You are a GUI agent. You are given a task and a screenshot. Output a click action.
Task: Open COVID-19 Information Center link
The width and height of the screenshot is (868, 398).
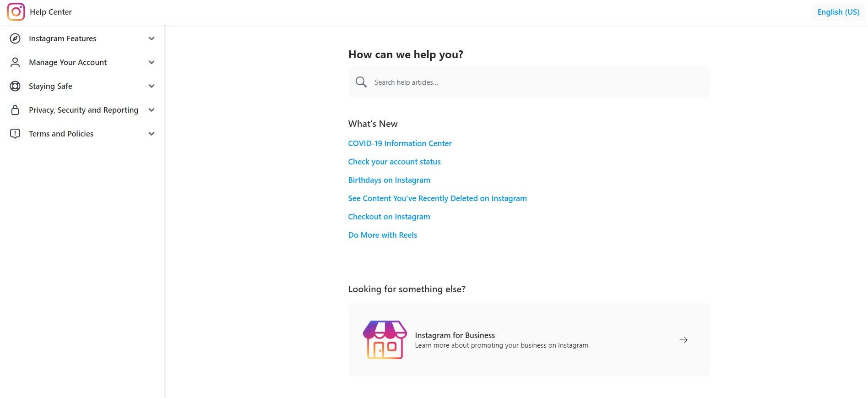click(400, 143)
